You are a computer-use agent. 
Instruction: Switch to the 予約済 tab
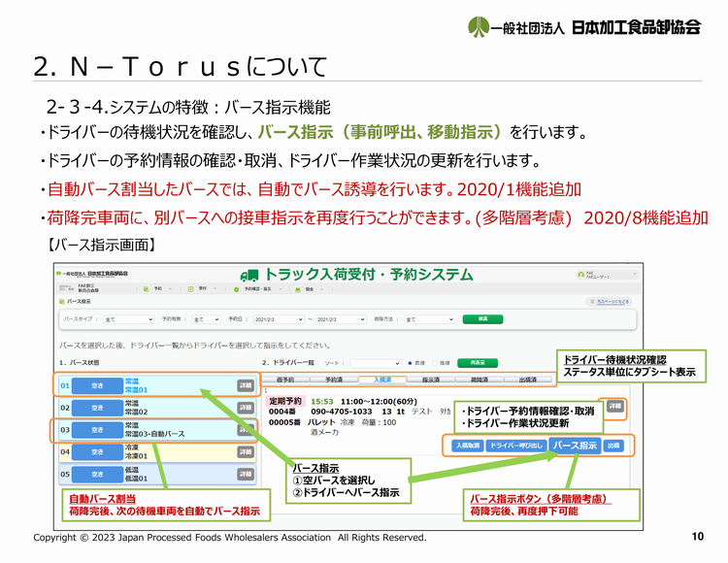tap(334, 380)
